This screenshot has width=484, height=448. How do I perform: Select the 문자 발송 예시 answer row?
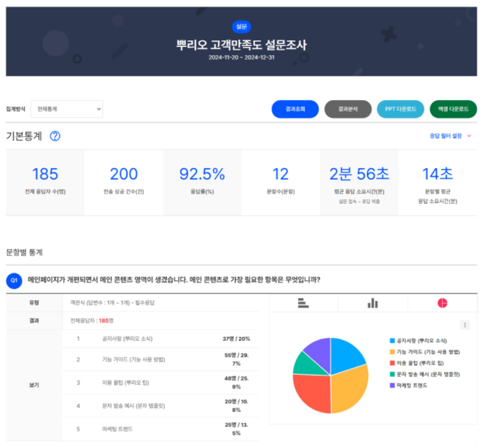click(160, 406)
